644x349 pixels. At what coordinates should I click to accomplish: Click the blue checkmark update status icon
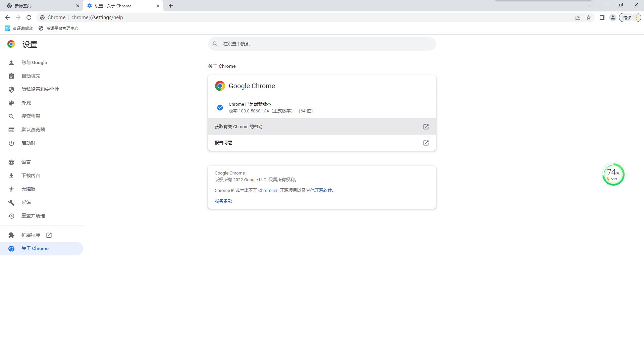(220, 108)
